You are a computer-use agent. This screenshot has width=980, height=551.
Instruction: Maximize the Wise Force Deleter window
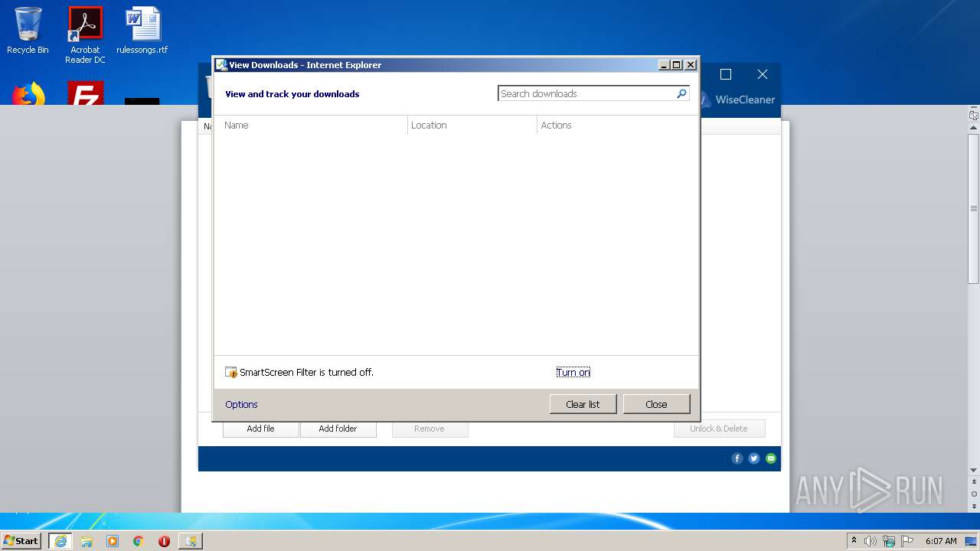pos(726,74)
